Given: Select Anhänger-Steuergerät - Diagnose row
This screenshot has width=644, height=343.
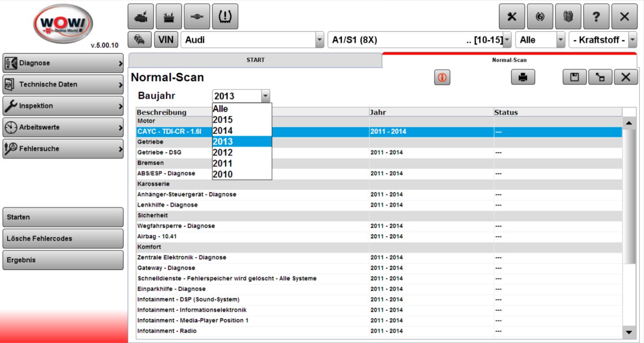Looking at the screenshot, I should click(379, 194).
